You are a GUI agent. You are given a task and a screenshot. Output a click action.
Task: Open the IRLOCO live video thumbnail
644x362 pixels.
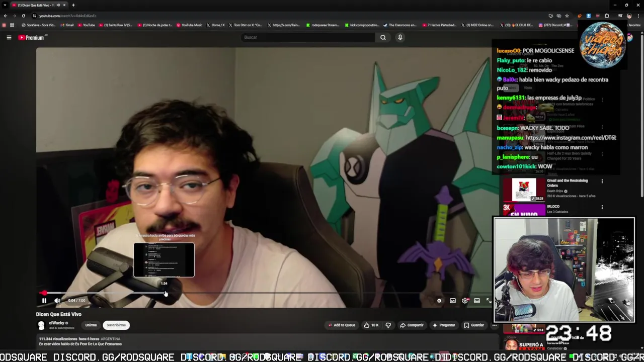pos(524,210)
